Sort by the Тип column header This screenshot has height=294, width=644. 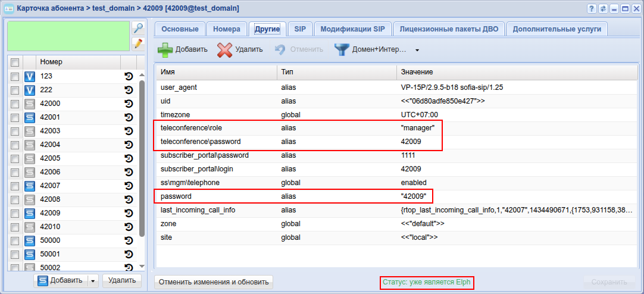coord(336,72)
